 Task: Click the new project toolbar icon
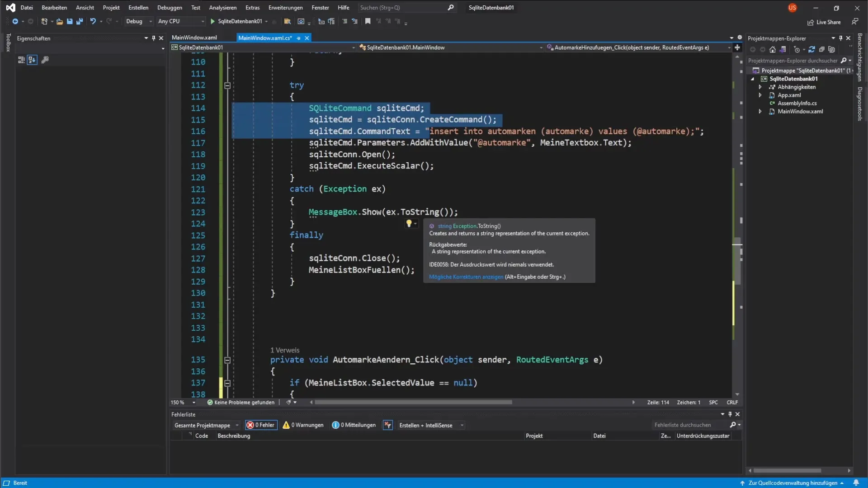pos(44,21)
